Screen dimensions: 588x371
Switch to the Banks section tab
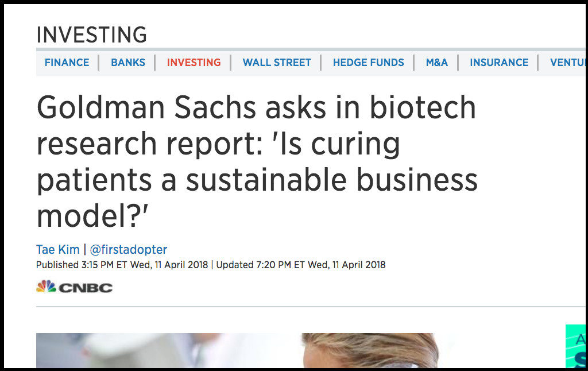128,63
